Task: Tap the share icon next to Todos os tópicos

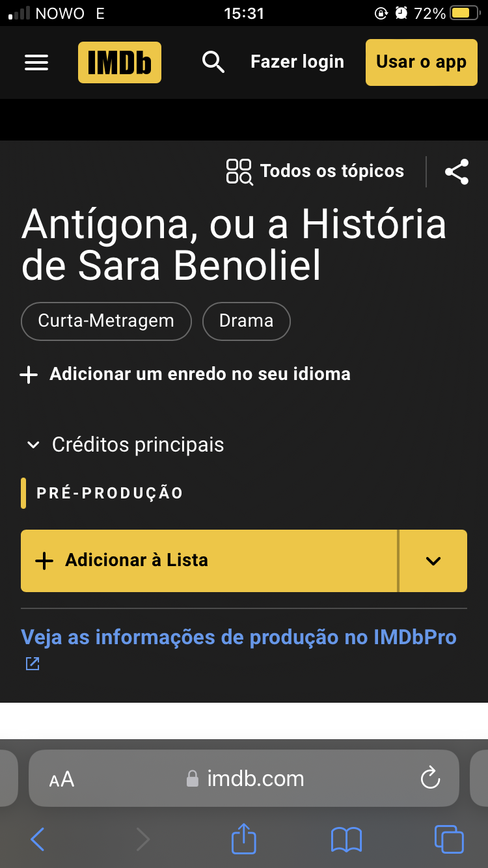Action: point(457,172)
